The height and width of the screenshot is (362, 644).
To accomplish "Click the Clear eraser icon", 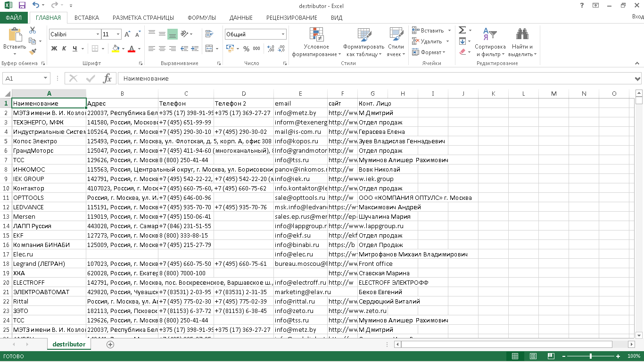I will tap(462, 52).
